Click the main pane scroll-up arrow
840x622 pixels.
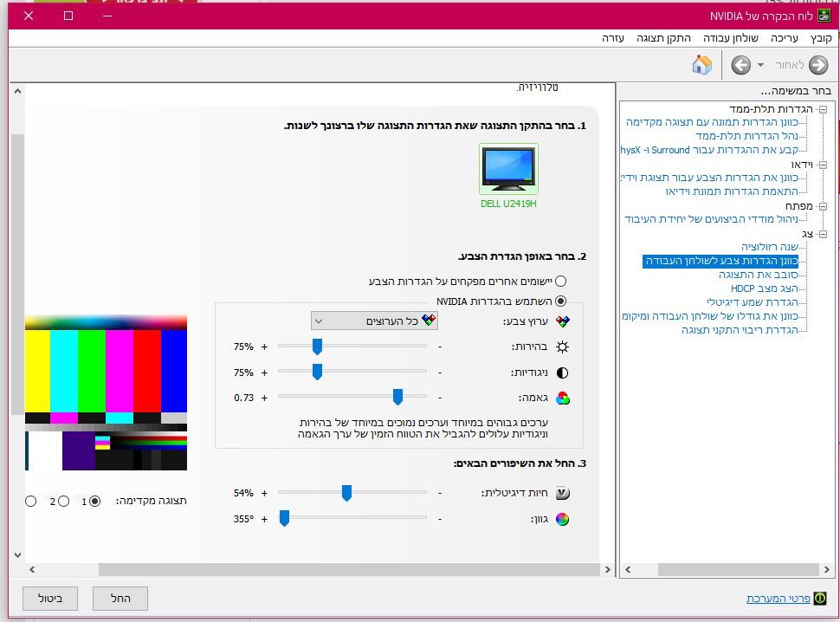coord(17,91)
